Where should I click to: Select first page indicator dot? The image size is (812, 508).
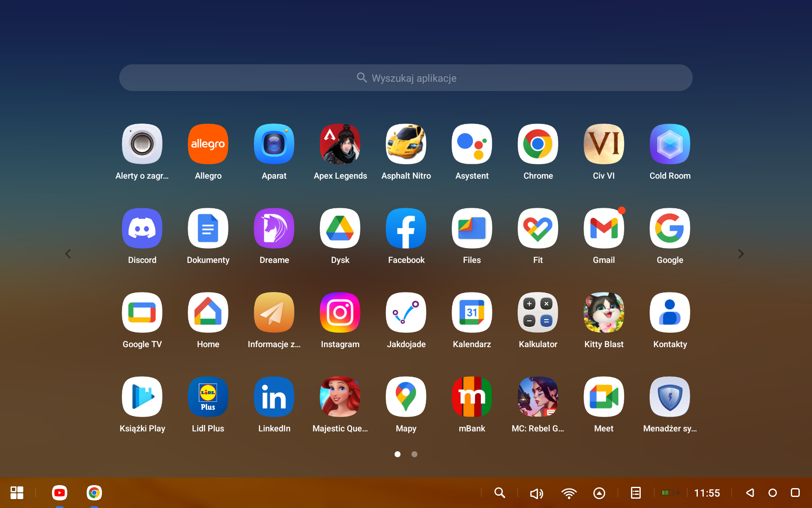pyautogui.click(x=398, y=454)
